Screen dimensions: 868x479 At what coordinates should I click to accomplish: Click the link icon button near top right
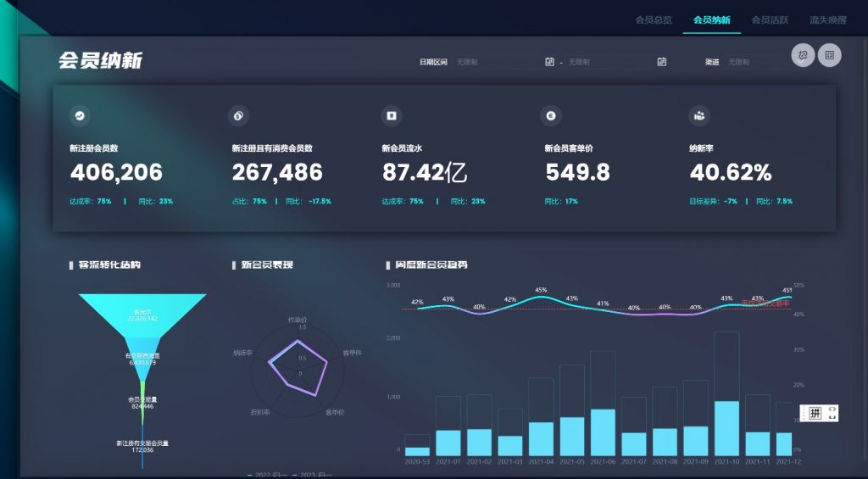803,55
